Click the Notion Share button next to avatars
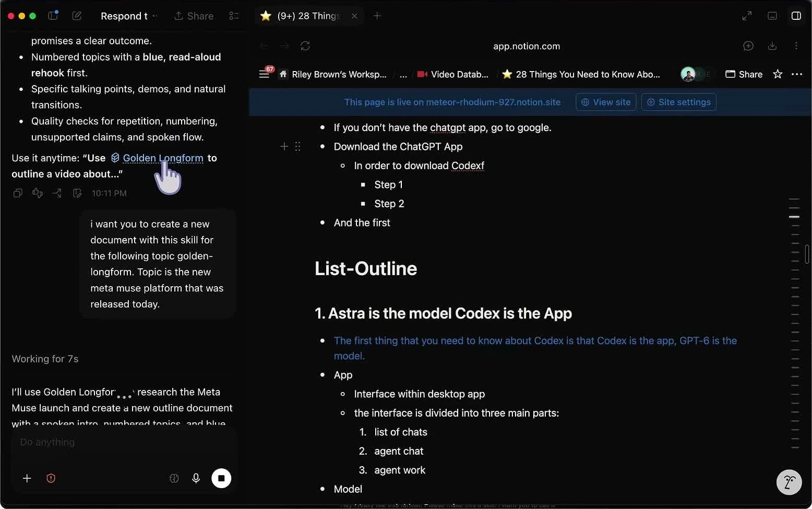The width and height of the screenshot is (812, 509). click(744, 75)
